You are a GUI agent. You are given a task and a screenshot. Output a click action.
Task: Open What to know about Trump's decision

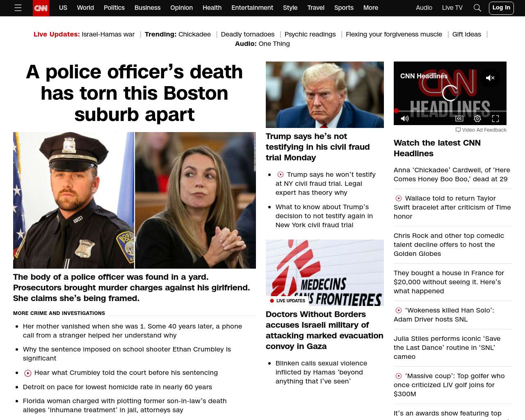324,216
